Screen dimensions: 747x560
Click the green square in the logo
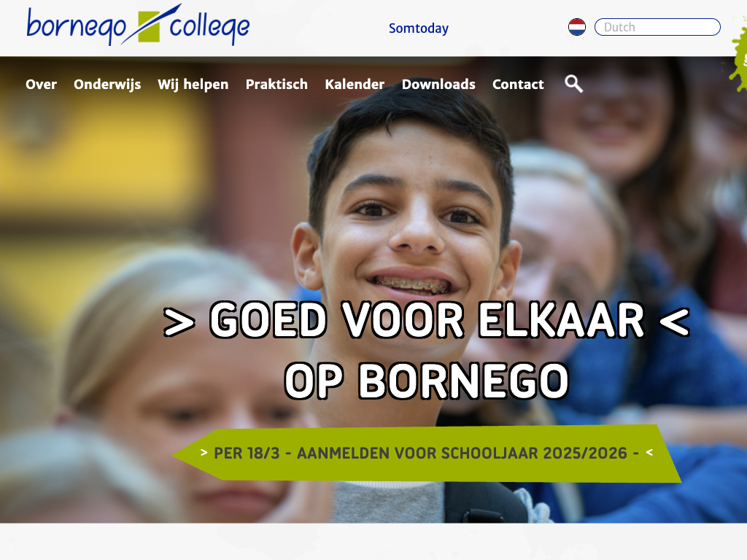(x=149, y=27)
